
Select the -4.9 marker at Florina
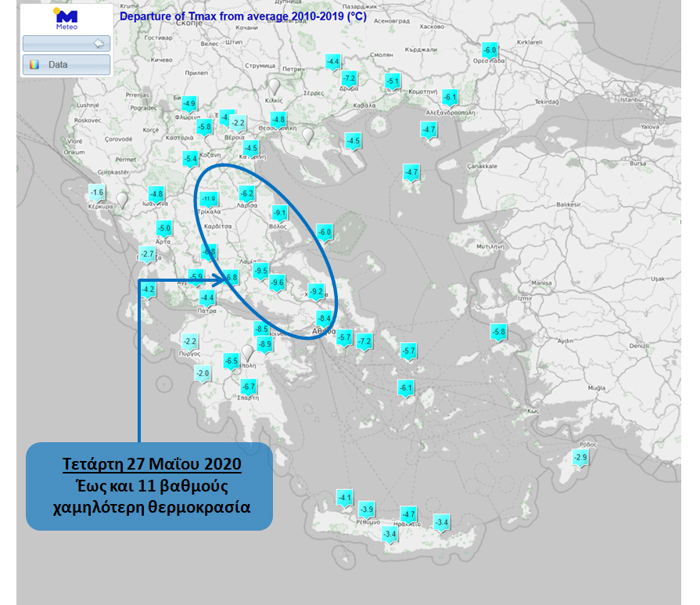[189, 105]
